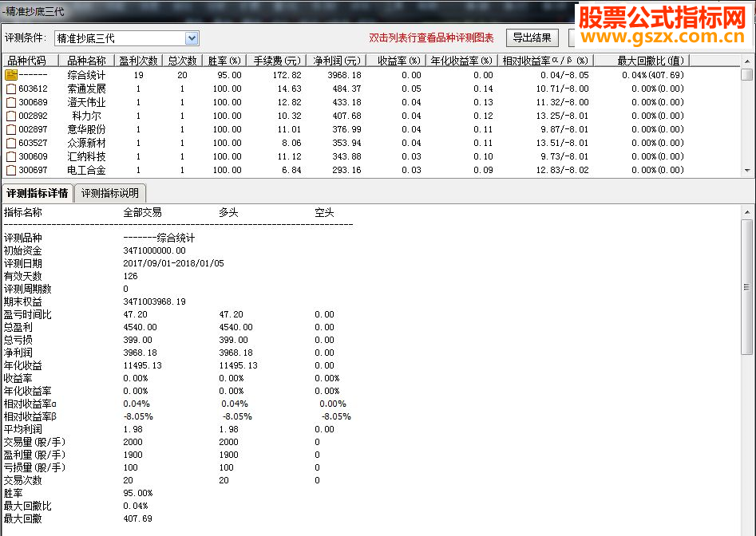This screenshot has height=536, width=756.
Task: Sort by the 盈利次数 column header
Action: (x=138, y=61)
